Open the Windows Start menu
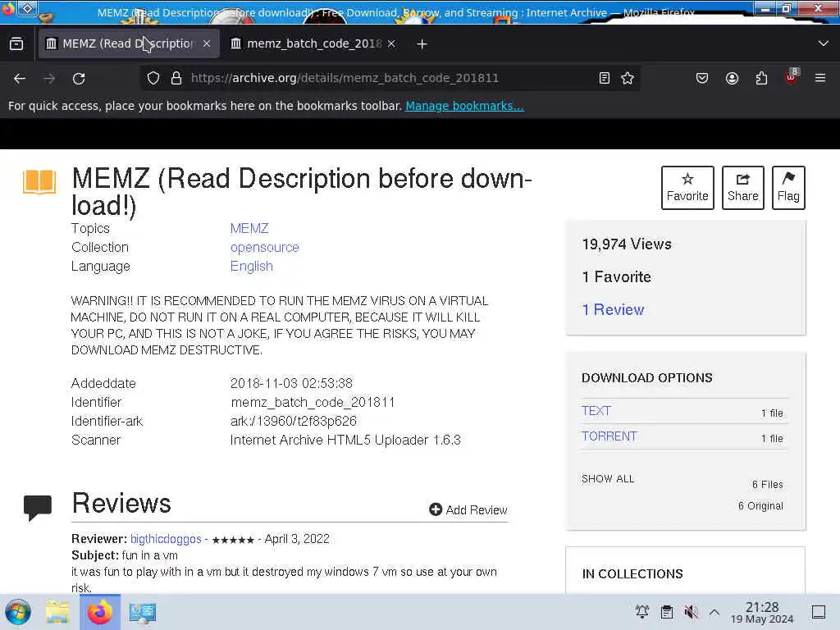Image resolution: width=840 pixels, height=630 pixels. (x=18, y=612)
